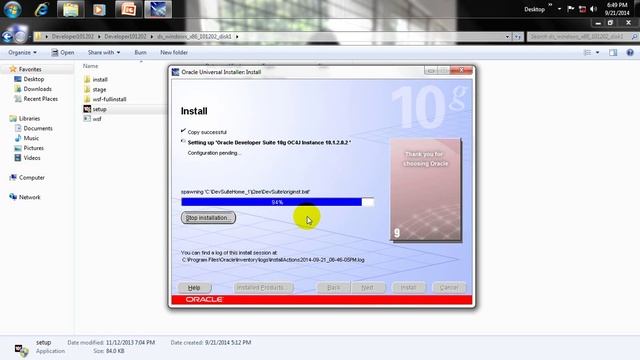Select the install folder
Viewport: 640px width, 360px height.
point(100,80)
